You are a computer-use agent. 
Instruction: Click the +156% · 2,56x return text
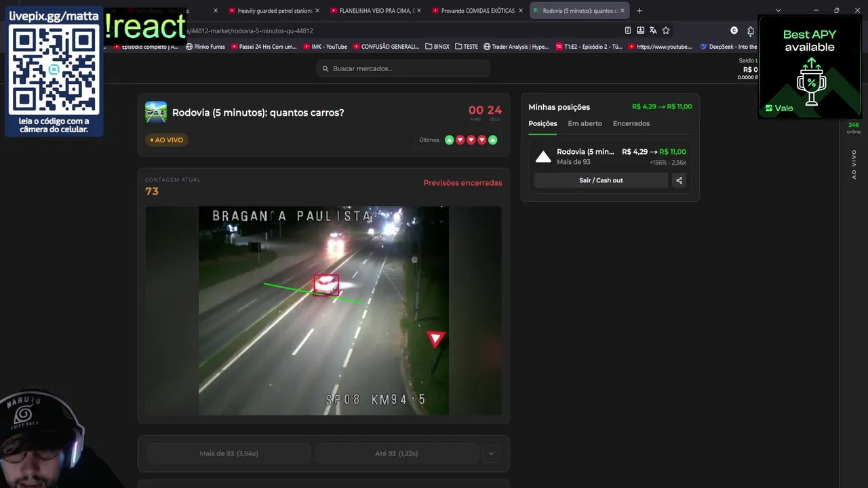coord(668,163)
